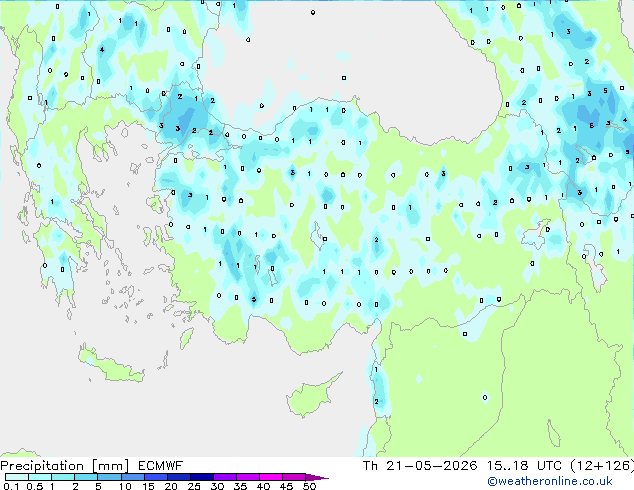Click the legend label '15'
The width and height of the screenshot is (634, 490).
[148, 486]
